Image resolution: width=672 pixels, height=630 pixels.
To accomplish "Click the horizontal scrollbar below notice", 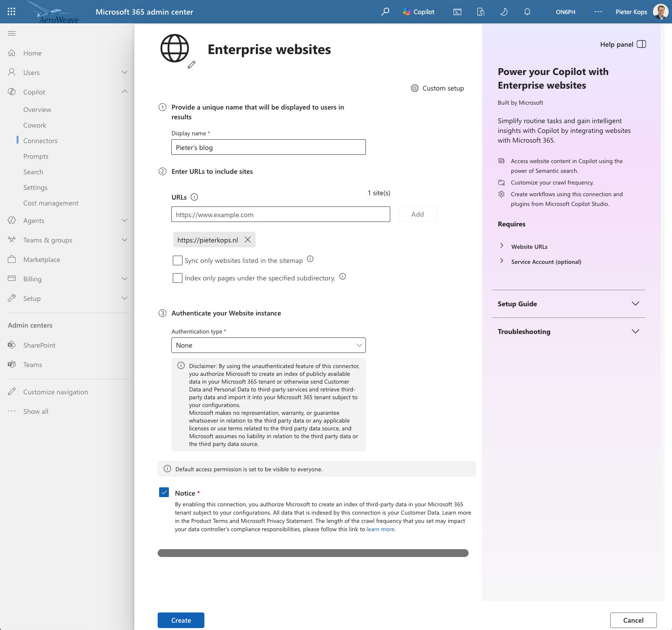I will point(313,553).
